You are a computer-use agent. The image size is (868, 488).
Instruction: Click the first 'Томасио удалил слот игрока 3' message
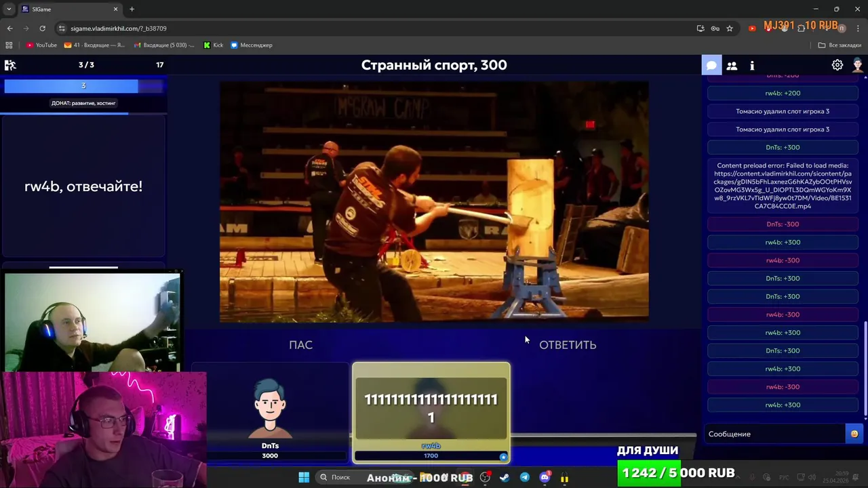pyautogui.click(x=783, y=111)
